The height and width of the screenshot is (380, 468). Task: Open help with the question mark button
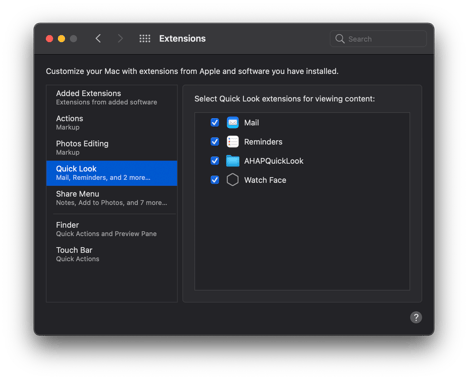tap(416, 317)
